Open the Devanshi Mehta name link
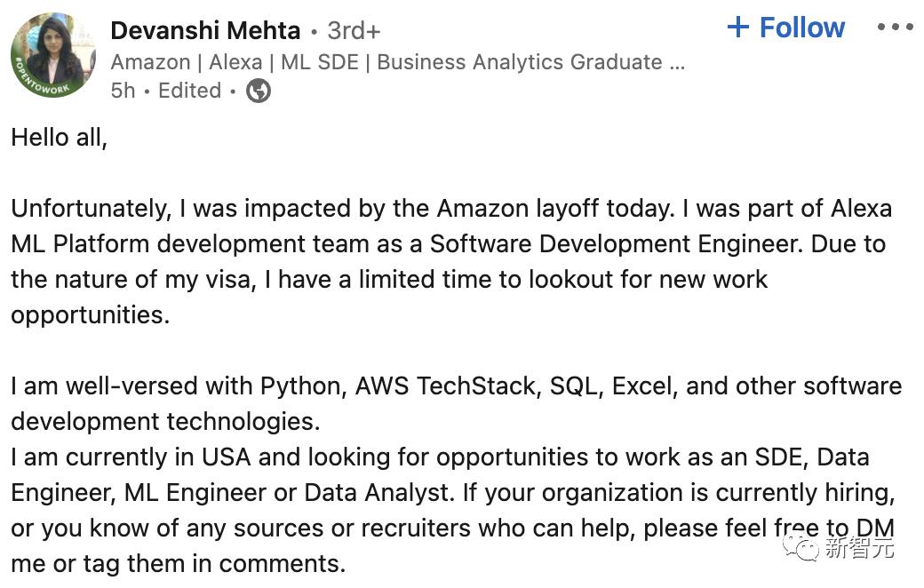 coord(205,30)
